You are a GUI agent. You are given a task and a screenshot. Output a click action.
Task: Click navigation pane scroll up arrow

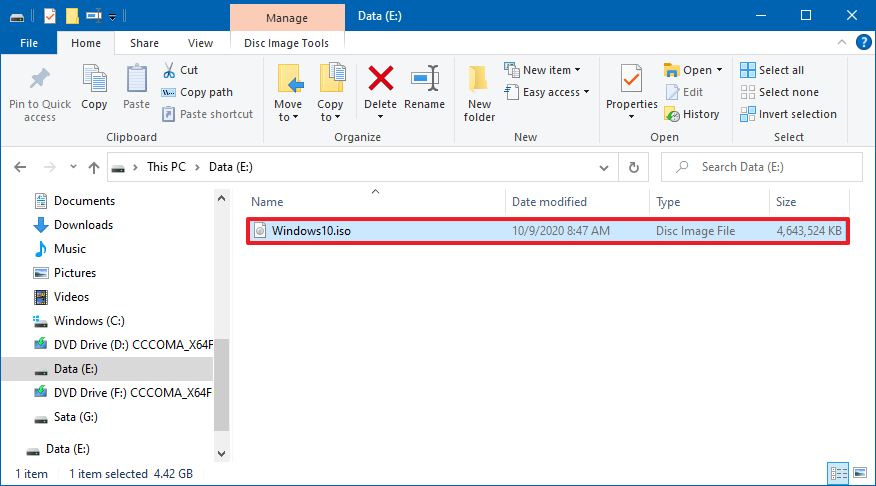pyautogui.click(x=221, y=198)
